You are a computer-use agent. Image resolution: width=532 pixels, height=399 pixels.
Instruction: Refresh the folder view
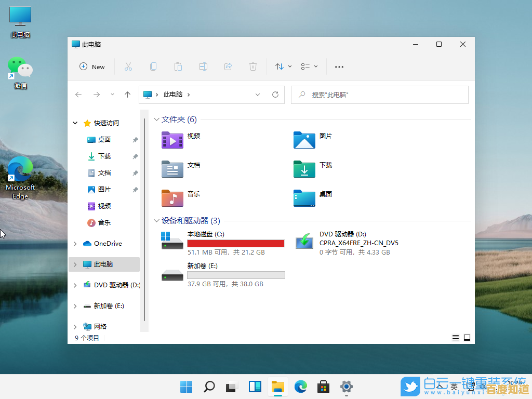point(275,95)
